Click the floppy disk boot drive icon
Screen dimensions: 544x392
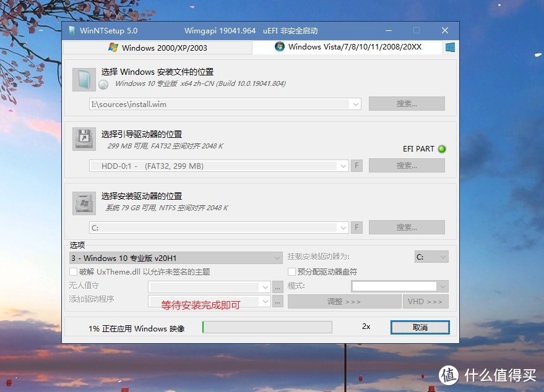(84, 138)
